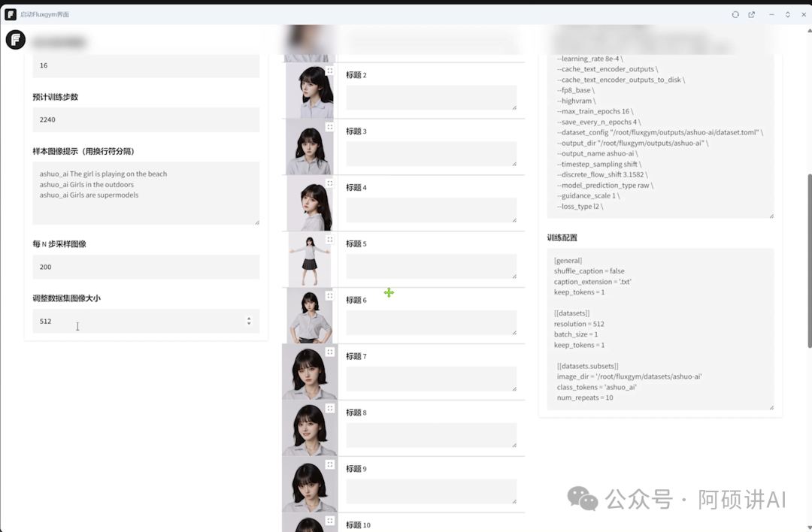
Task: Click the refresh icon in title bar
Action: tap(735, 14)
